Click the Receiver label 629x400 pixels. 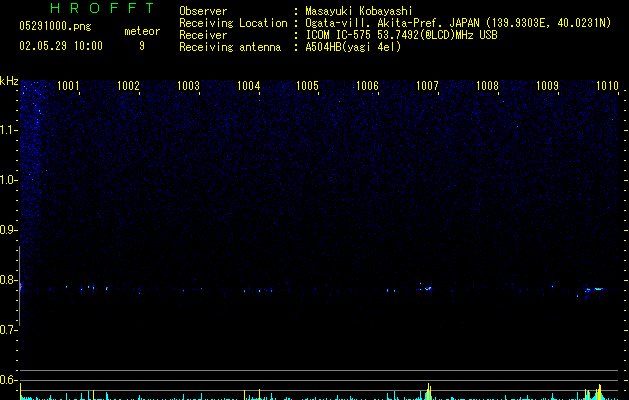(x=203, y=35)
